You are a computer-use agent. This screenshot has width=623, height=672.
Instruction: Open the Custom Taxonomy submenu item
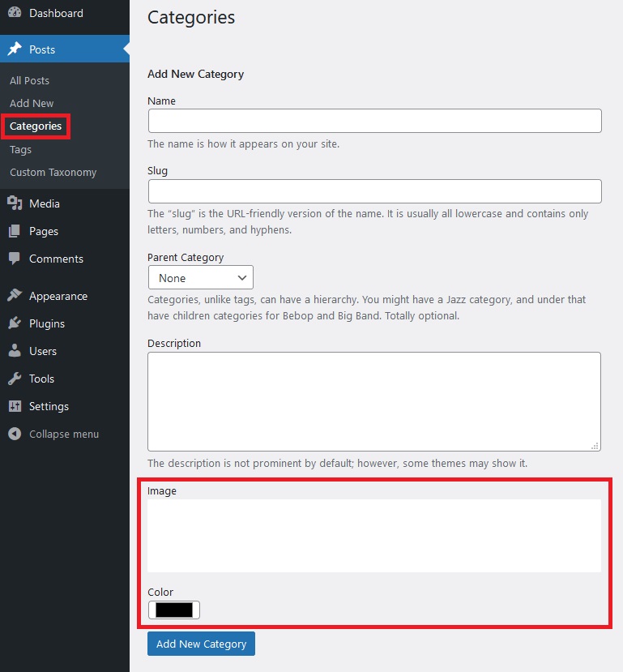(53, 172)
